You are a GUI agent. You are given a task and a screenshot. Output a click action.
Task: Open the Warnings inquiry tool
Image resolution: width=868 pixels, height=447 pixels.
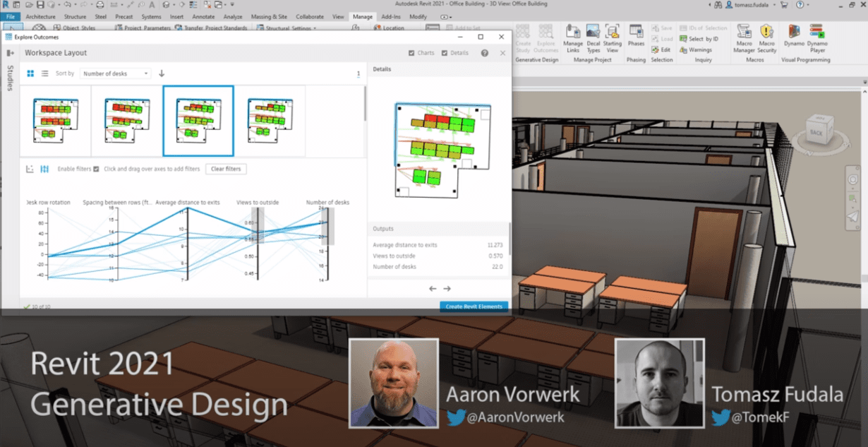coord(696,49)
